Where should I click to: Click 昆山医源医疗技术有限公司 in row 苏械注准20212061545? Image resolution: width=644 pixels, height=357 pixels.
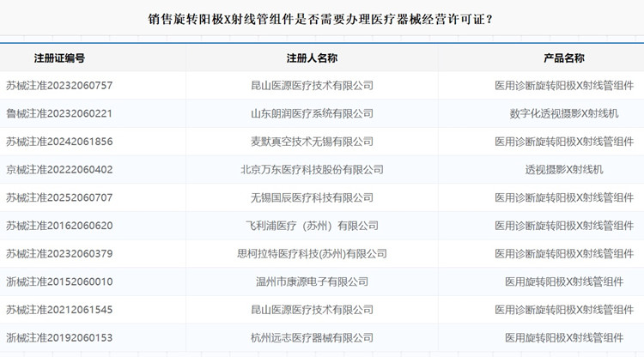click(313, 310)
